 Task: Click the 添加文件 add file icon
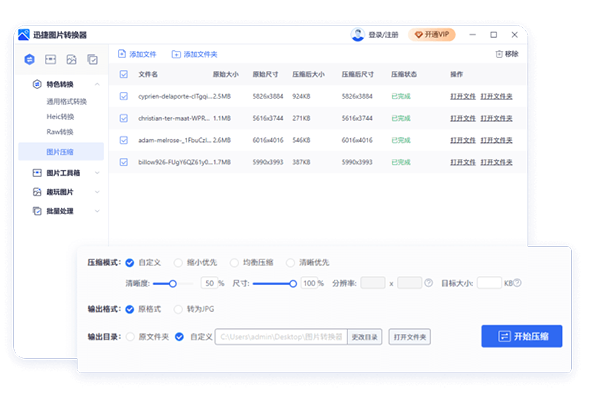click(122, 54)
